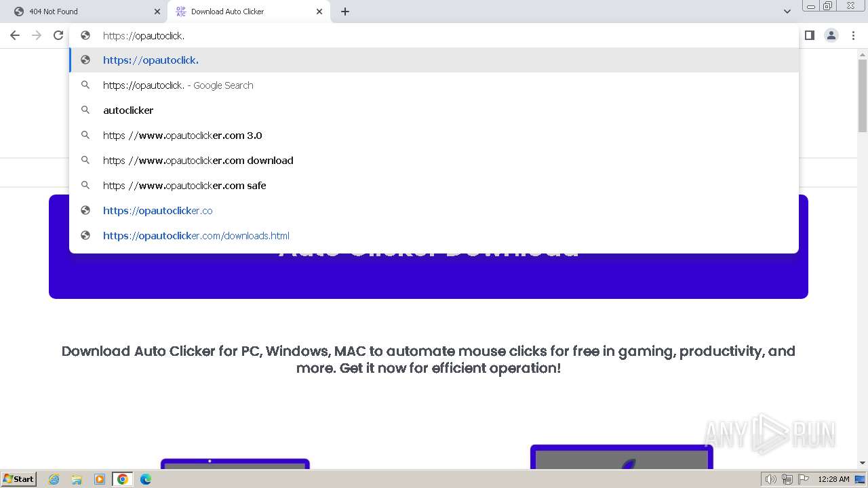The width and height of the screenshot is (868, 488).
Task: Open the https://opautoclicker.co suggestion
Action: tap(434, 211)
